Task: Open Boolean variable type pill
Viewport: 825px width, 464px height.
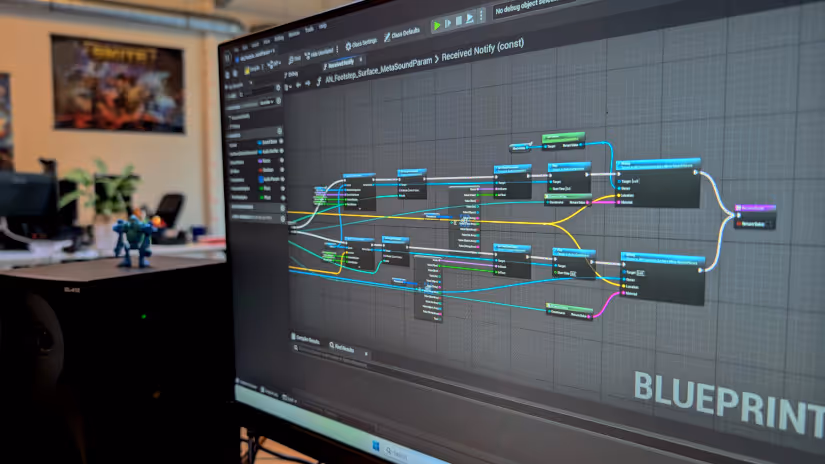Action: (266, 170)
